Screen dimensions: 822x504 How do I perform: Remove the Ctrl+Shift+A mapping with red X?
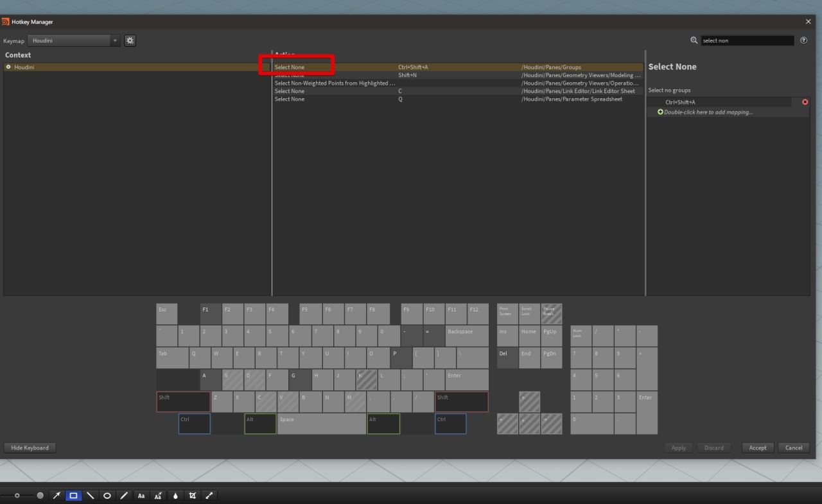tap(805, 102)
